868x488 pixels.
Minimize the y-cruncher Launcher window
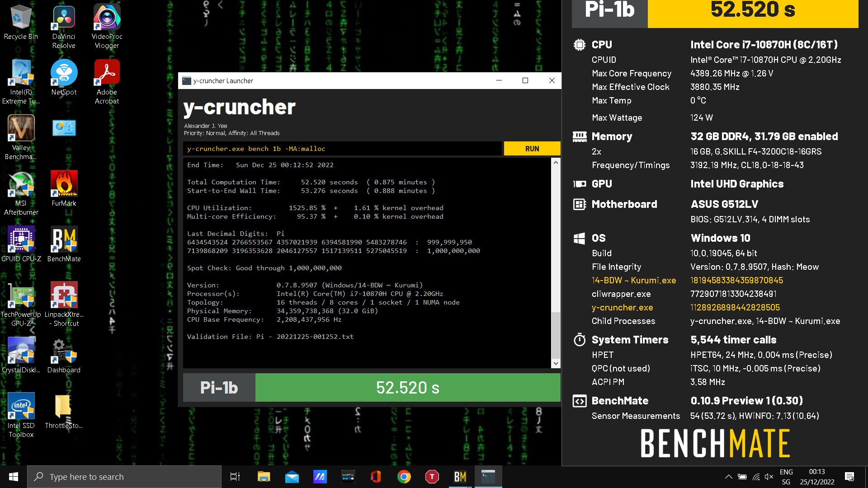(x=499, y=80)
